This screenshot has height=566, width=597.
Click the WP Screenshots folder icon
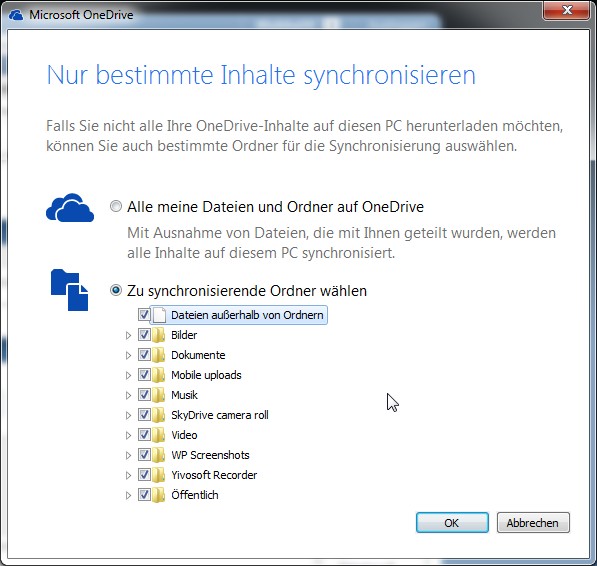pos(159,455)
